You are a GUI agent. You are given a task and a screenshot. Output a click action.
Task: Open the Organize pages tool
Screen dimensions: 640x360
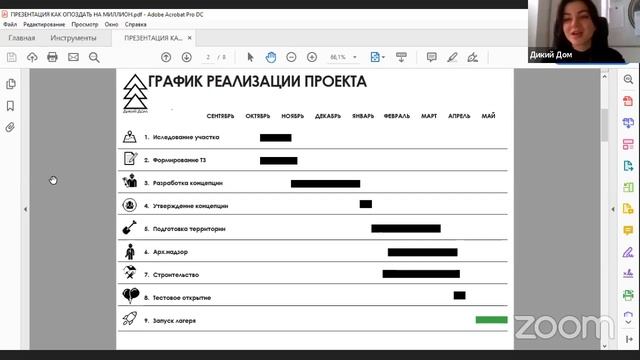point(628,144)
